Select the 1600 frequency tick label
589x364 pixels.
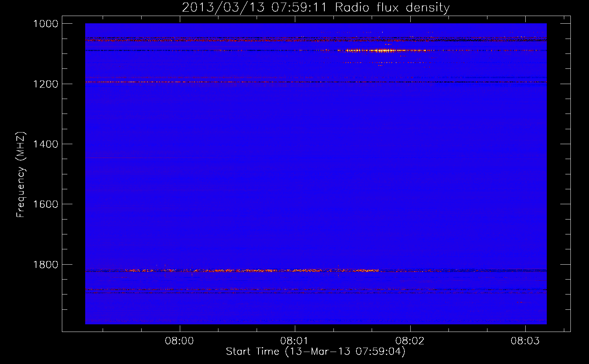click(46, 204)
